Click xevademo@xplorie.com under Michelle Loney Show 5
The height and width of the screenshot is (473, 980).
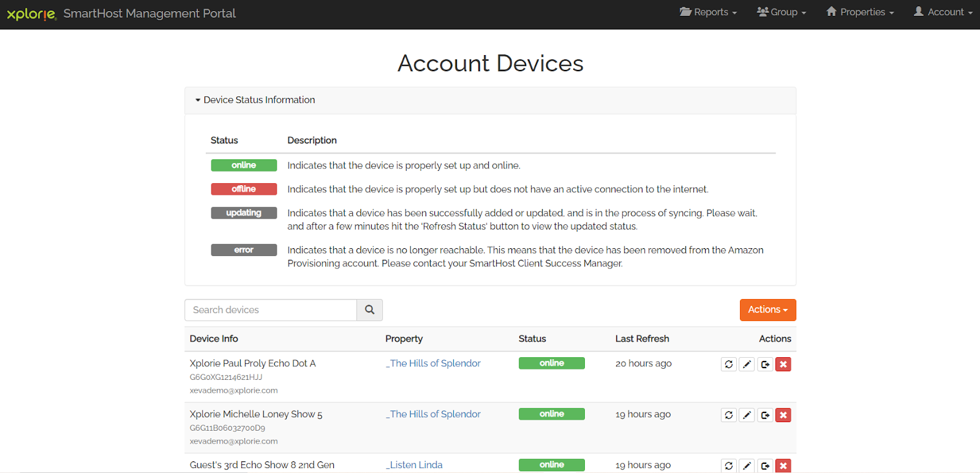[x=234, y=442]
